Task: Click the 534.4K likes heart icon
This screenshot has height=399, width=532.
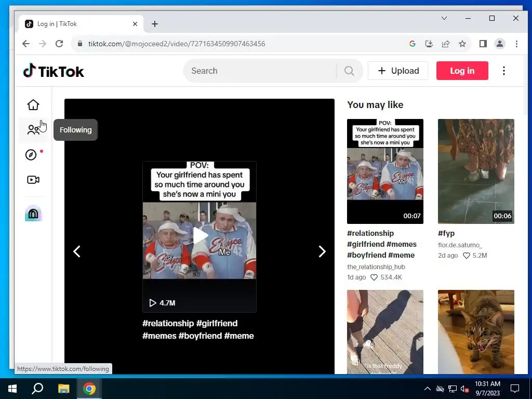Action: [374, 277]
